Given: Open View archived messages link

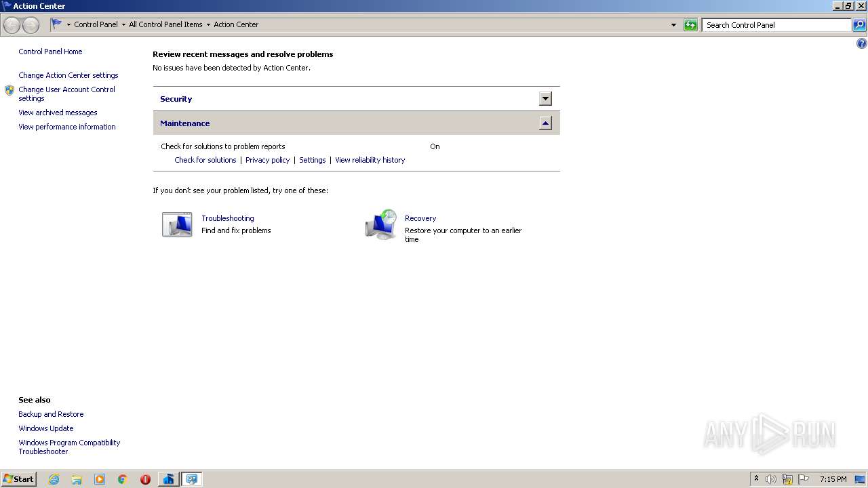Looking at the screenshot, I should click(x=58, y=113).
